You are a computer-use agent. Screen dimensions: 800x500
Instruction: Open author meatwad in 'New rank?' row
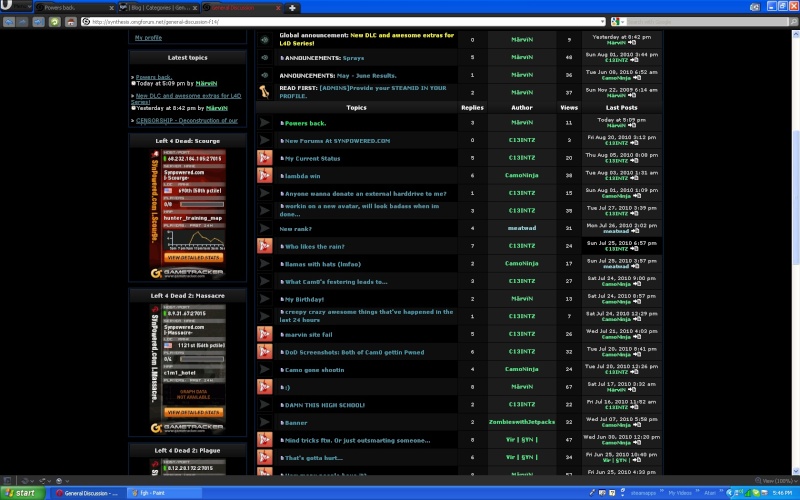[x=521, y=228]
